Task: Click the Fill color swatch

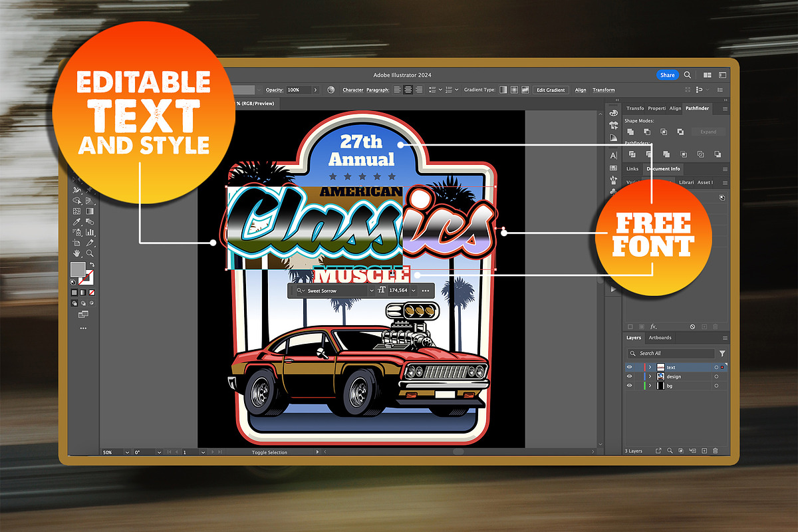Action: 78,269
